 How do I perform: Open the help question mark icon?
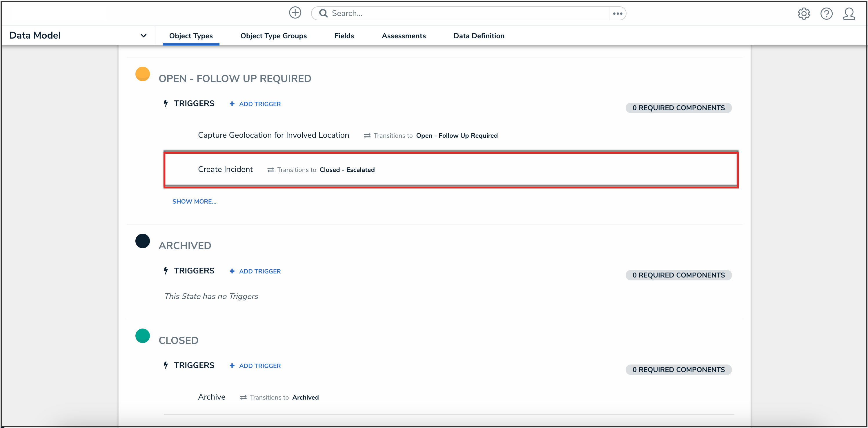(826, 13)
